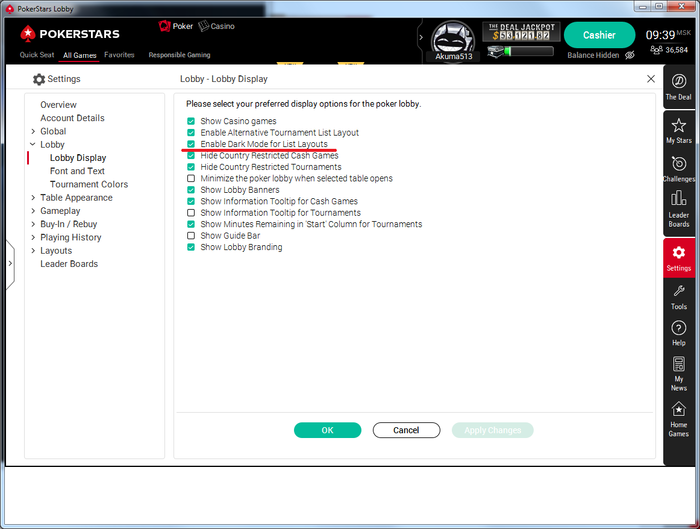Toggle Enable Dark Mode for List Layouts

click(191, 144)
